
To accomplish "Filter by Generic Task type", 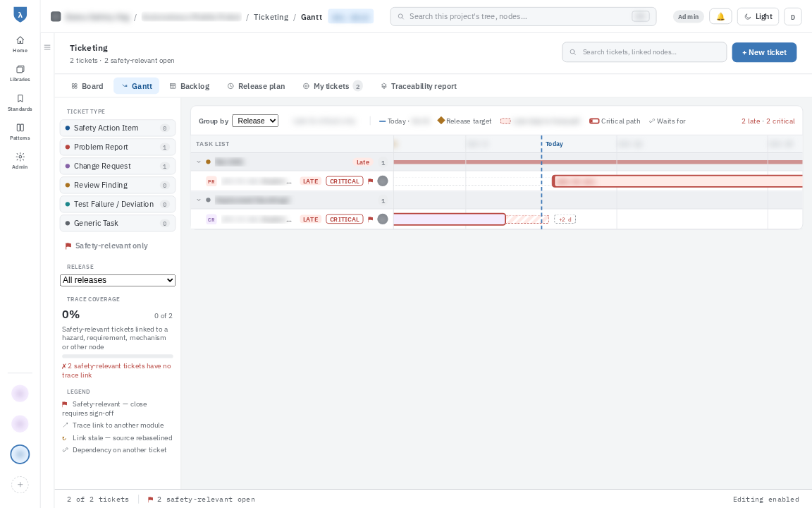I will click(118, 224).
